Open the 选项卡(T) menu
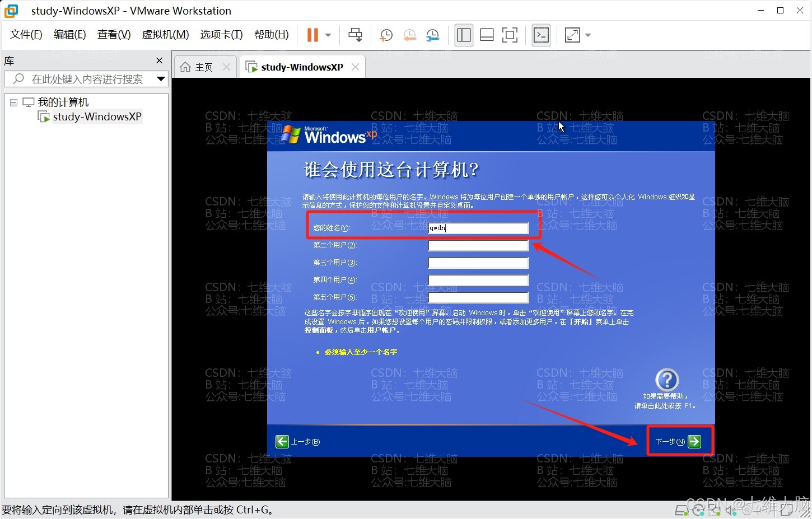Screen dimensions: 812x519 [222, 35]
